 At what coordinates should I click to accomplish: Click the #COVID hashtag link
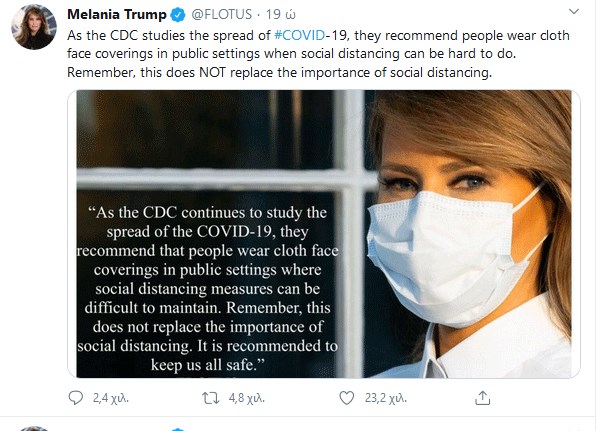(305, 35)
